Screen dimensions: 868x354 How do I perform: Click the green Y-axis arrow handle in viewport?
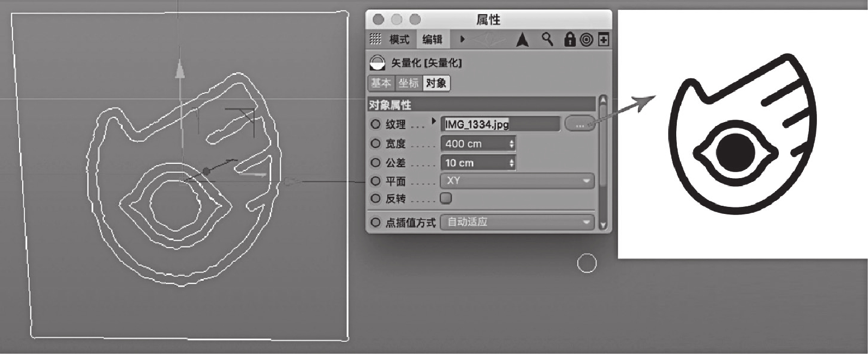point(179,69)
